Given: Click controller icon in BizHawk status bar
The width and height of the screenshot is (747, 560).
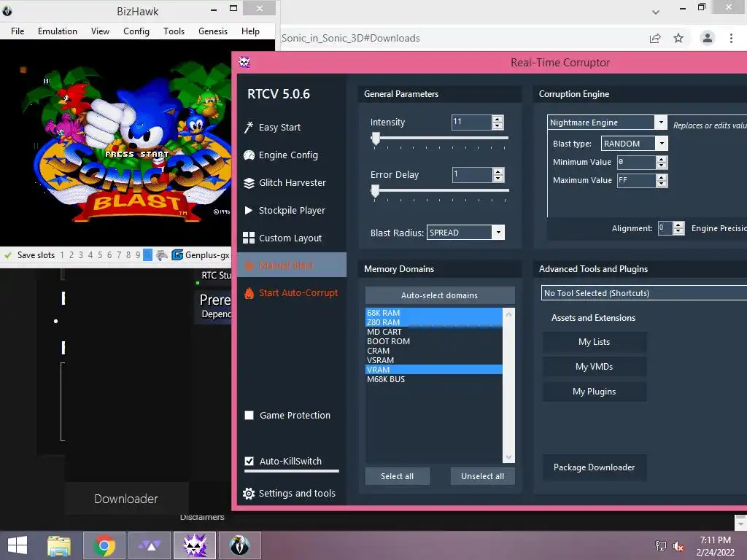Looking at the screenshot, I should (x=162, y=255).
